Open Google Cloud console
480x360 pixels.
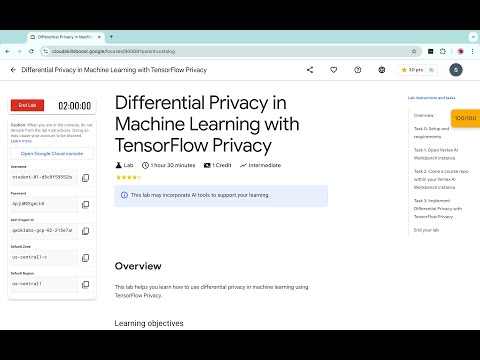tap(52, 154)
